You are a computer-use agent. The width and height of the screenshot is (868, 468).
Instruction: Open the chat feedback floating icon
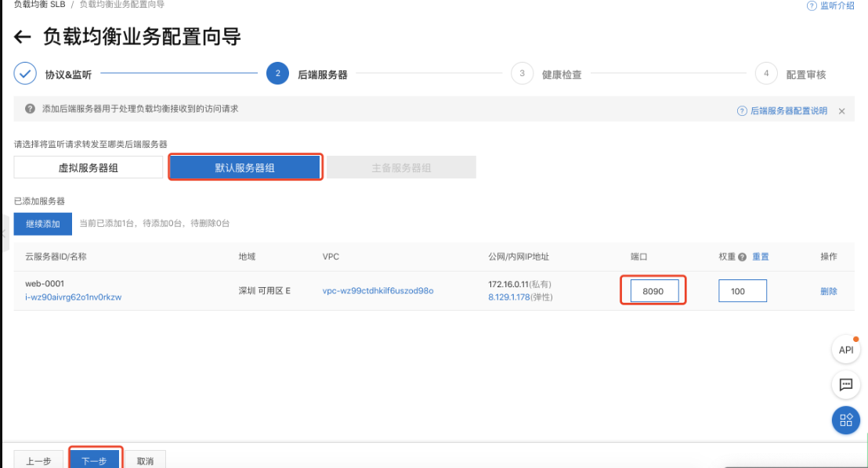(x=846, y=385)
